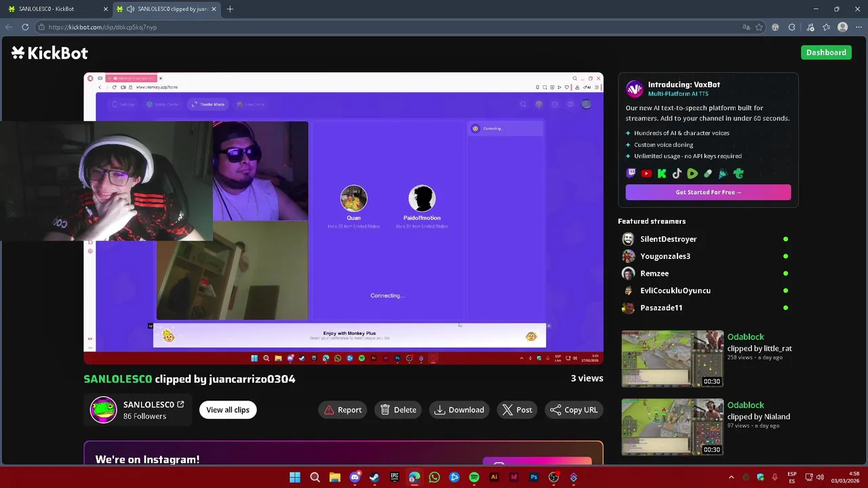Image resolution: width=868 pixels, height=488 pixels.
Task: Click Get Started For Free button
Action: pos(708,192)
